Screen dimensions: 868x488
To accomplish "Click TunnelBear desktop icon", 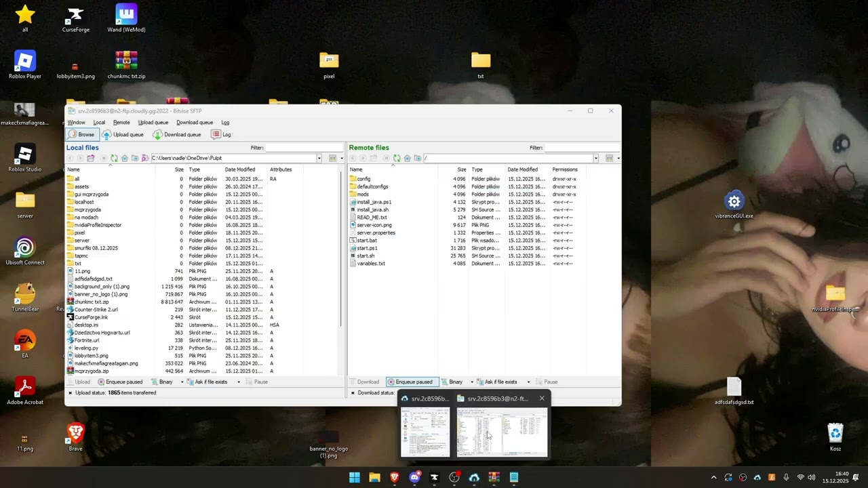I will (25, 298).
